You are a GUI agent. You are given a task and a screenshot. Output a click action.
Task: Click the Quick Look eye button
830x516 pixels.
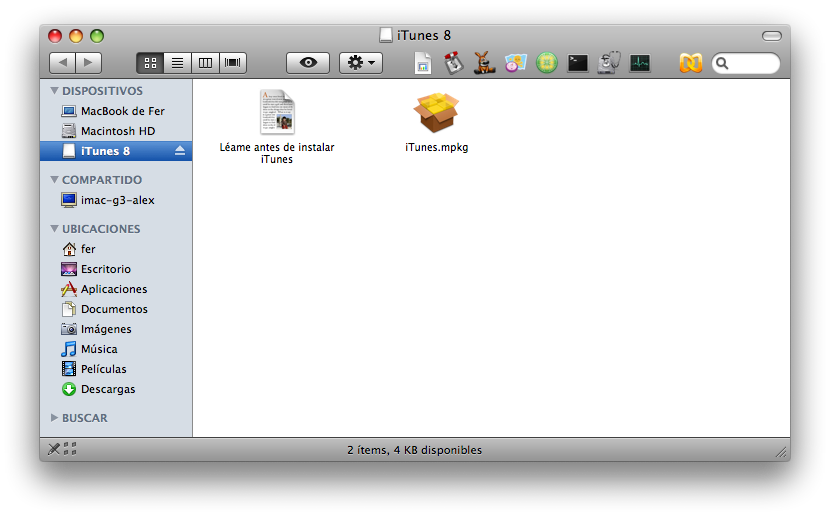308,63
